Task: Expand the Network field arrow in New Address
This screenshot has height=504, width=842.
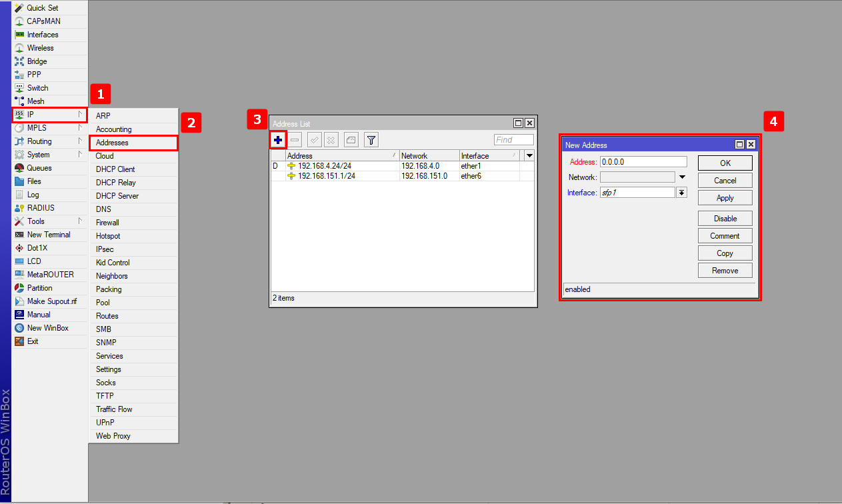Action: (682, 177)
